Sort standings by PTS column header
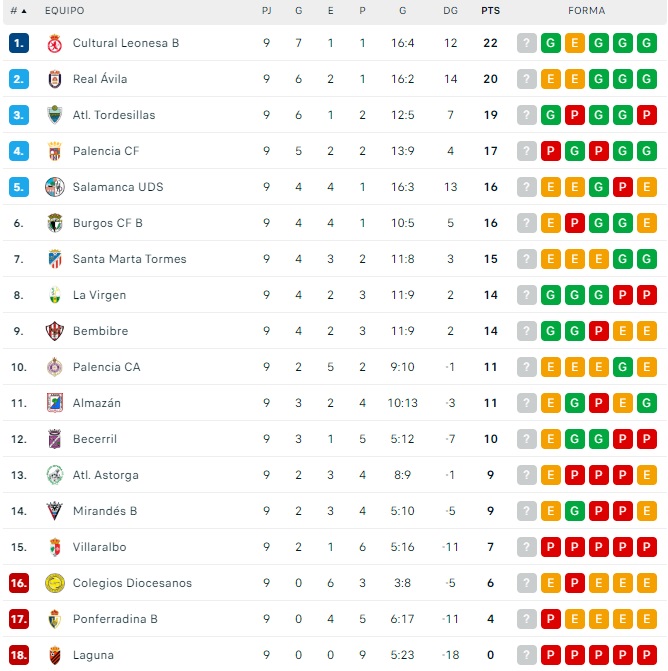Viewport: 668px width, 671px height. click(x=490, y=11)
